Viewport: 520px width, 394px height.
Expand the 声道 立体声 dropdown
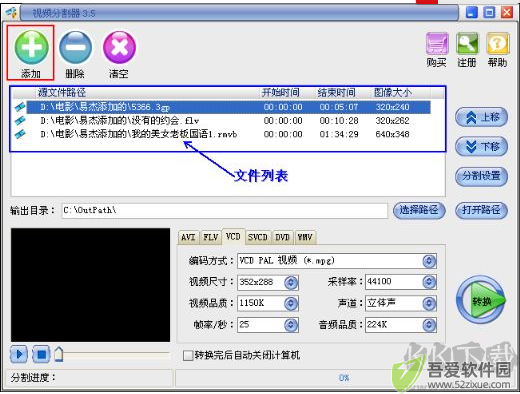coord(429,303)
